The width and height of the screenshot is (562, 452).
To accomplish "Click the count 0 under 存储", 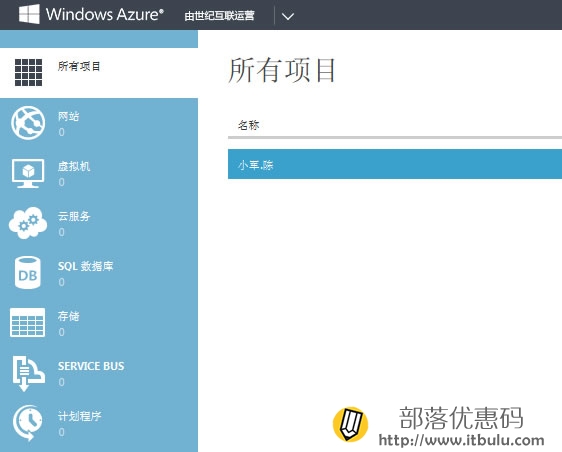I will point(62,332).
